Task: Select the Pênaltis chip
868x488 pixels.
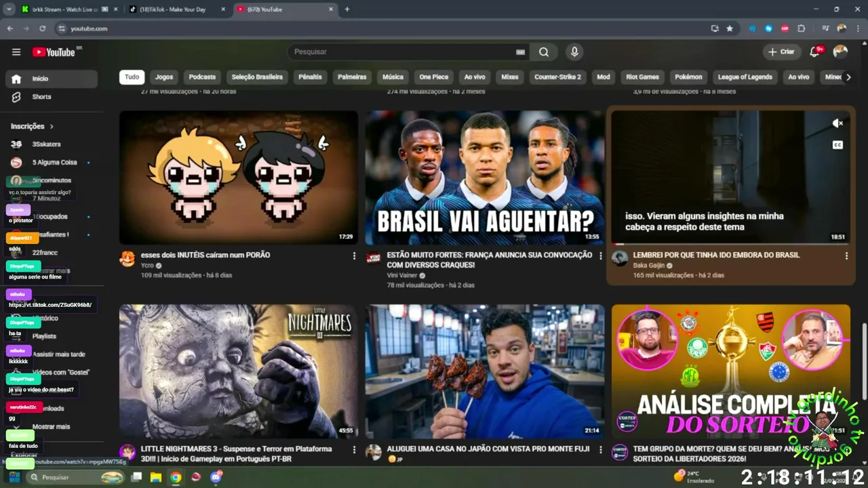Action: click(x=311, y=77)
